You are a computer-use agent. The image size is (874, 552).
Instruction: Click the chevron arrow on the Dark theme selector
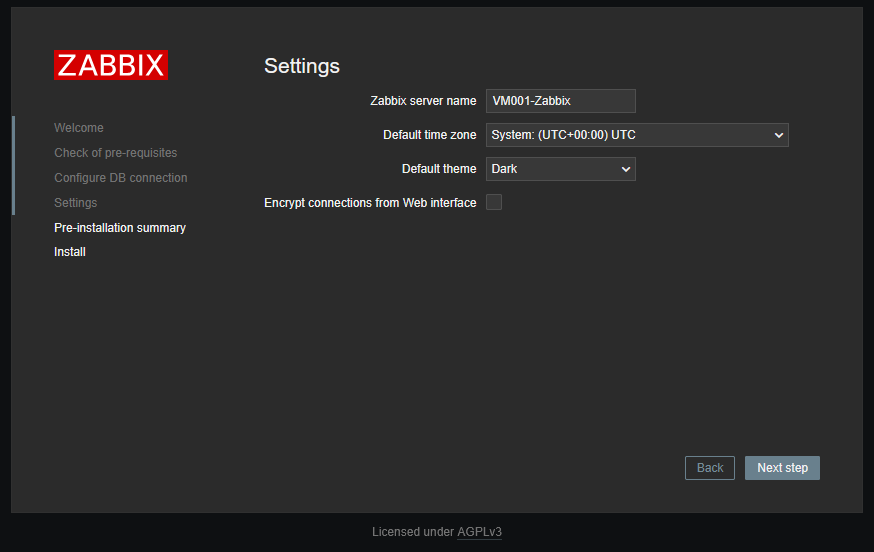(625, 170)
